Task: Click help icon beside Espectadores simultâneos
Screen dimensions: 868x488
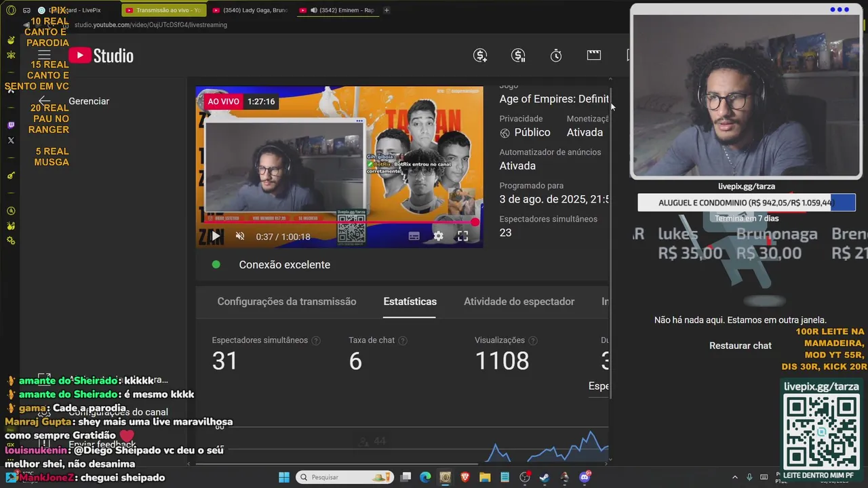Action: 316,341
